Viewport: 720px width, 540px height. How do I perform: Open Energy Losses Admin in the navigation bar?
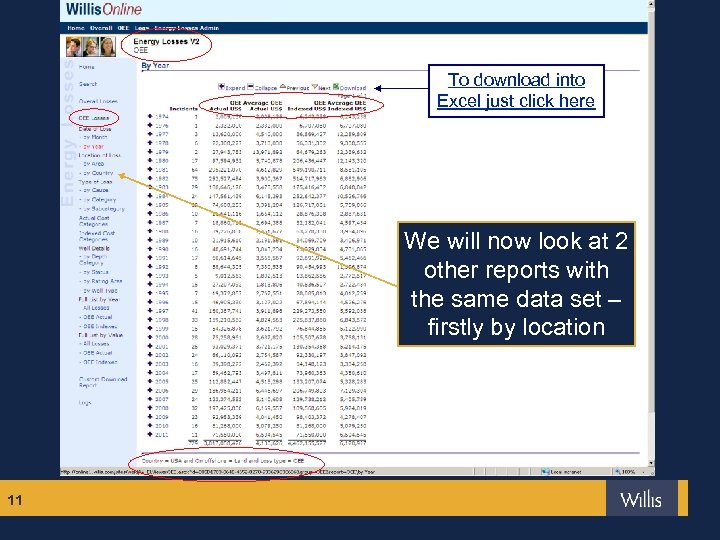(x=186, y=28)
